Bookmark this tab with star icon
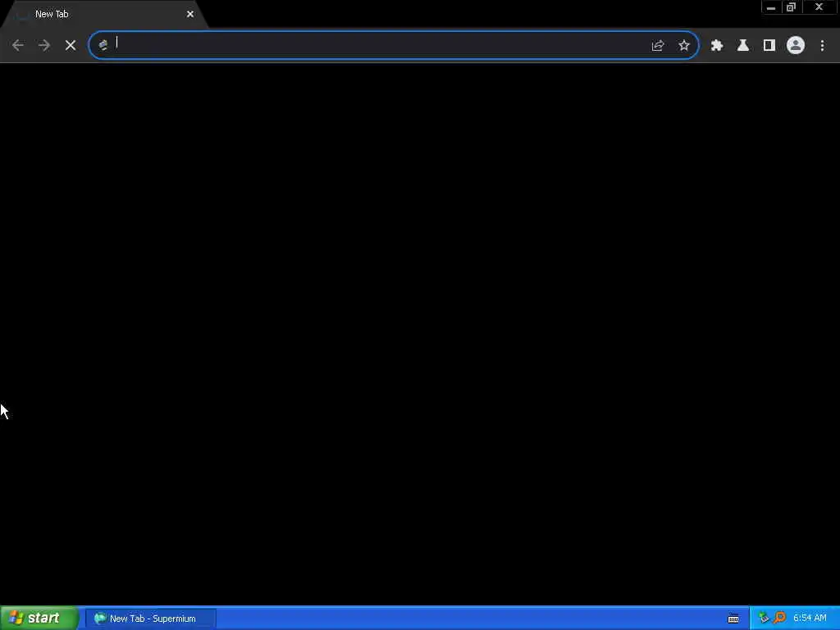 pos(684,46)
